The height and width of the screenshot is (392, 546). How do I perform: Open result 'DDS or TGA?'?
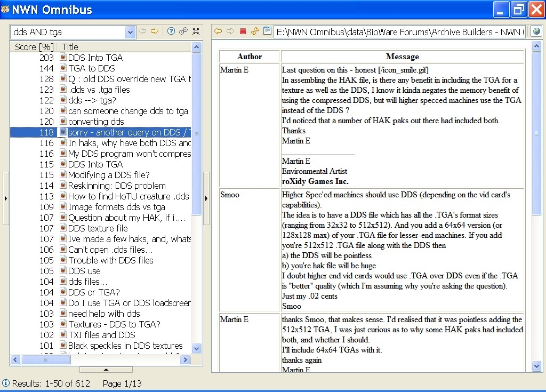pyautogui.click(x=94, y=292)
